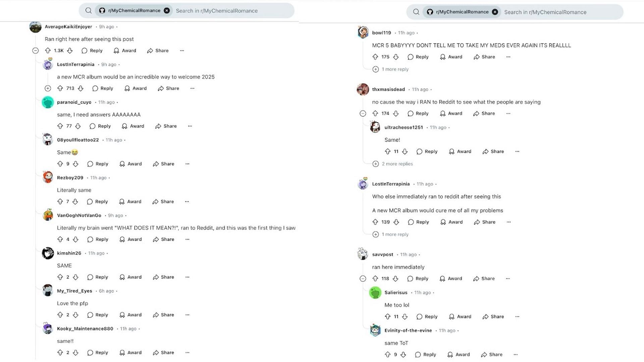Toggle collapse on savvpost comment
This screenshot has height=362, width=644.
coord(362,279)
